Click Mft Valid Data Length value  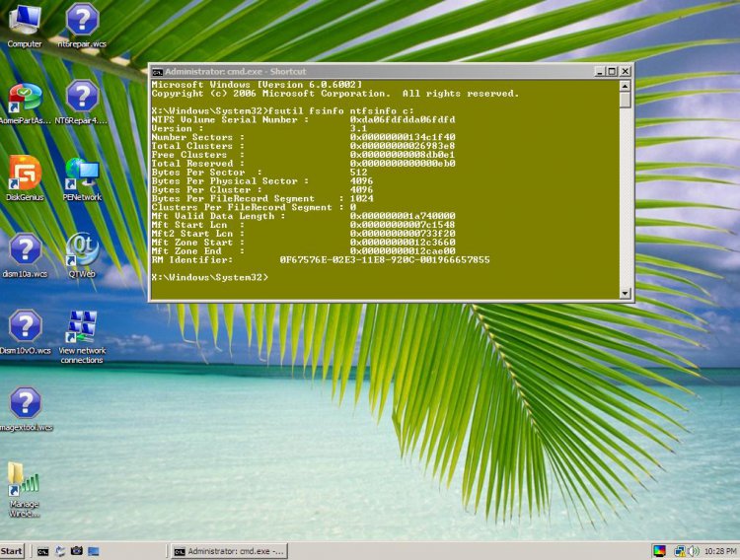pyautogui.click(x=403, y=216)
